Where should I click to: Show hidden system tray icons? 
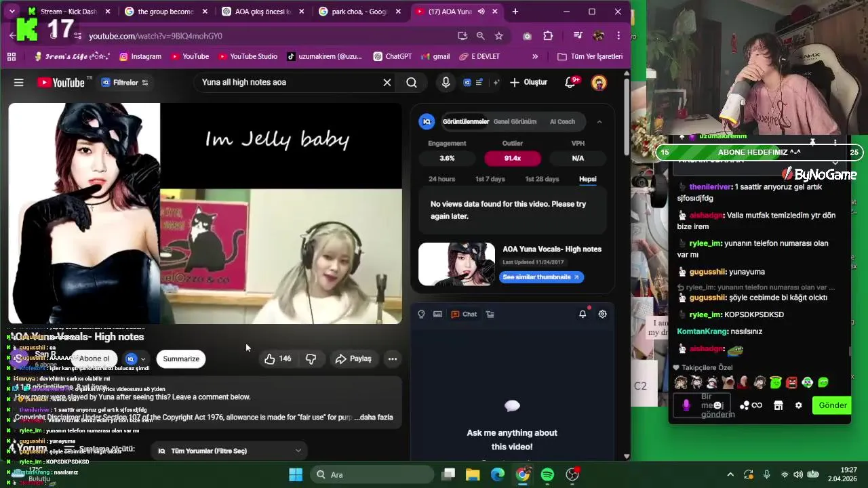730,474
